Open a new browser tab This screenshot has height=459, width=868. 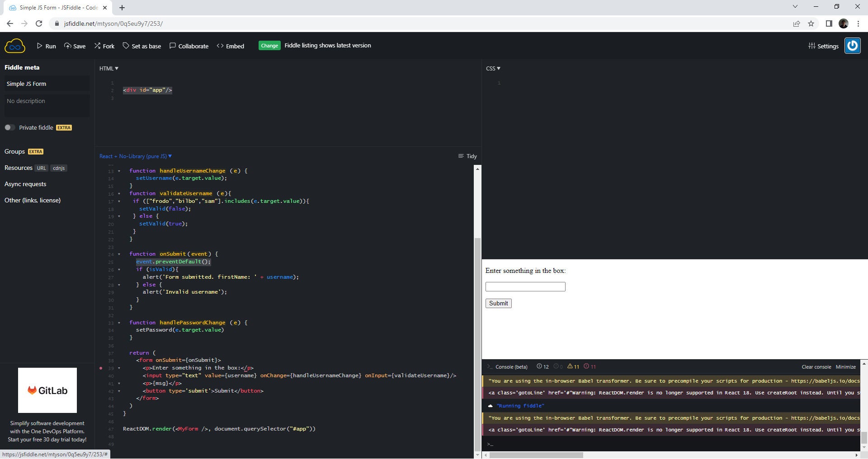[122, 8]
